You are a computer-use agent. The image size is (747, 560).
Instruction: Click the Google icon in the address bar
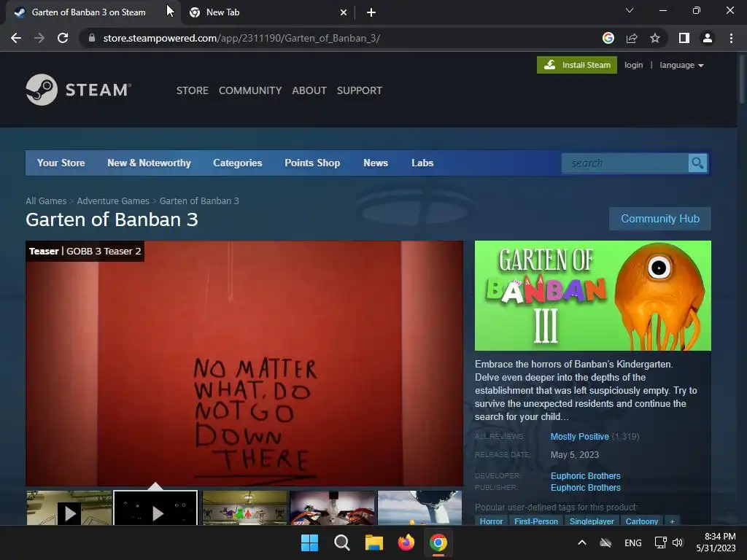[x=608, y=38]
